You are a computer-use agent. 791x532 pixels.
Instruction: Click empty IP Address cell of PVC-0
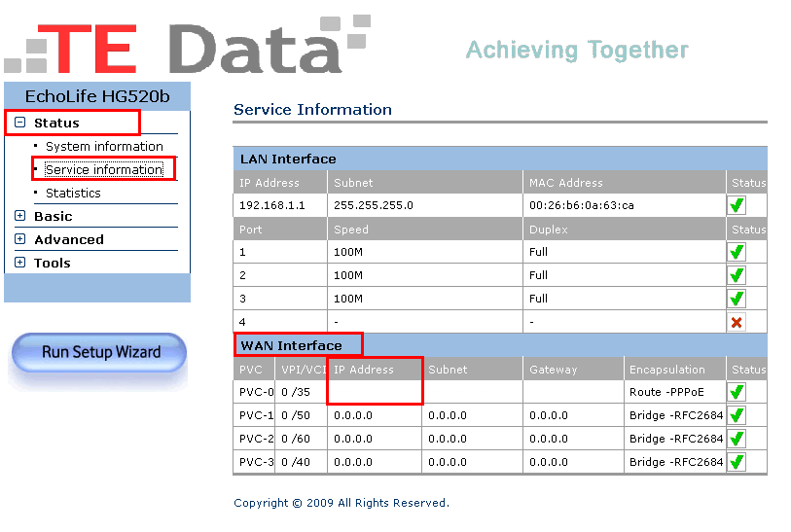(x=375, y=392)
